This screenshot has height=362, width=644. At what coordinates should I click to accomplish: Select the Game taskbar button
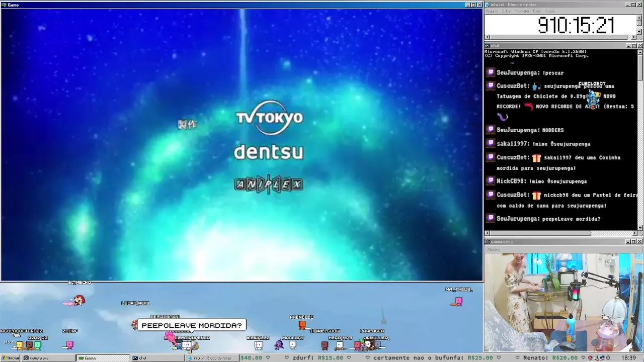click(x=103, y=358)
